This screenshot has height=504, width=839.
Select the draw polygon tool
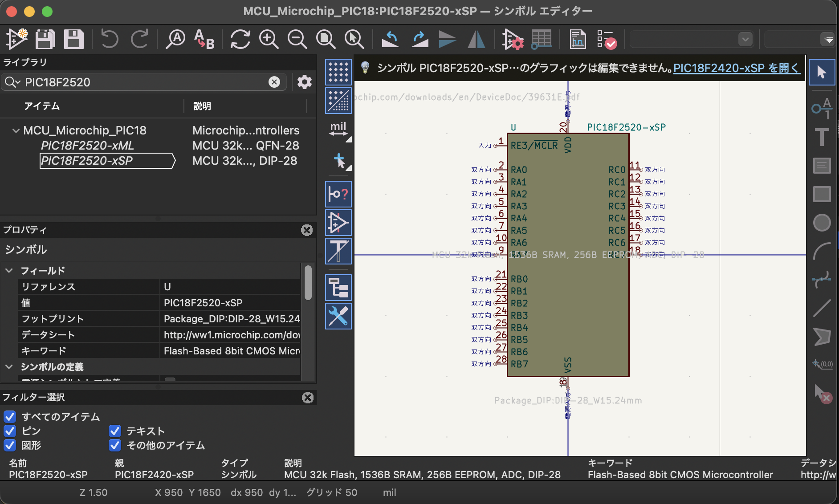822,337
